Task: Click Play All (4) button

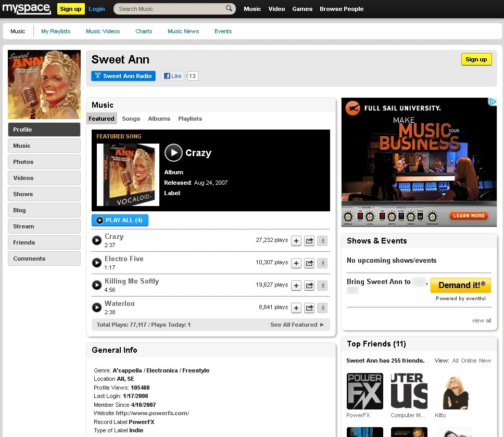Action: [120, 220]
